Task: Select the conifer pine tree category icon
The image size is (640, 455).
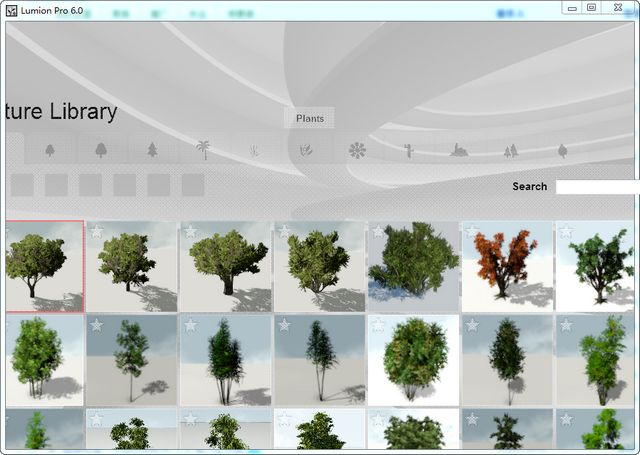Action: click(x=152, y=150)
